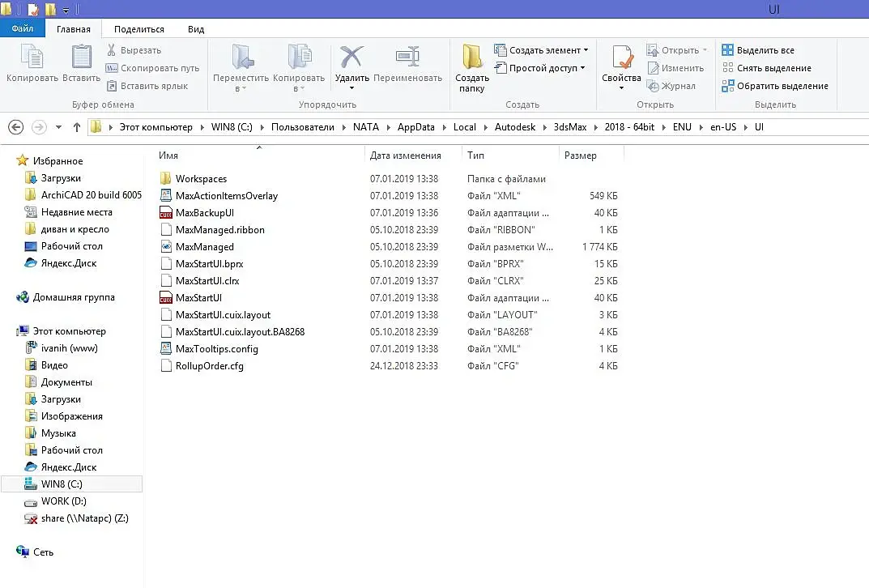869x588 pixels.
Task: Click 3dsMax breadcrumb in address bar
Action: click(569, 127)
